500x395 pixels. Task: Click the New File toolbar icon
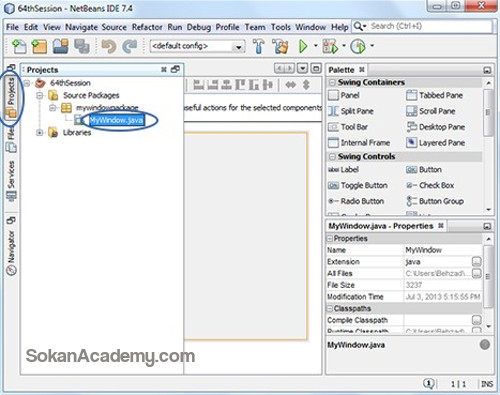pos(19,46)
